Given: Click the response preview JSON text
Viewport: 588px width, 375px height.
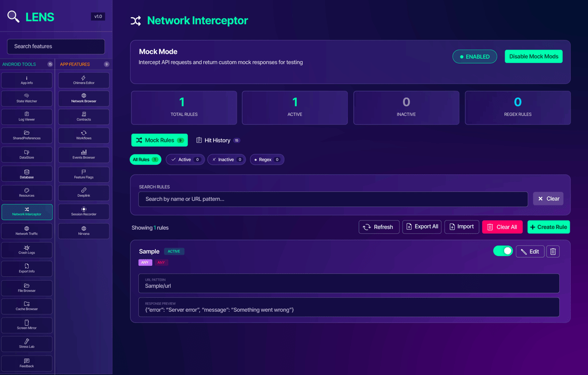Looking at the screenshot, I should [x=219, y=310].
